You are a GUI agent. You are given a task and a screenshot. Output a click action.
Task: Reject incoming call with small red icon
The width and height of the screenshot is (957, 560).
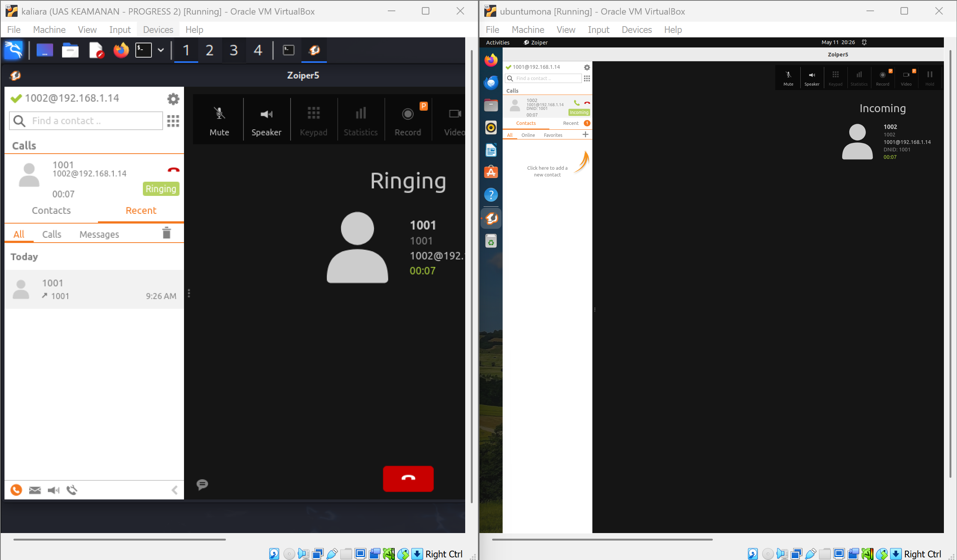(587, 102)
